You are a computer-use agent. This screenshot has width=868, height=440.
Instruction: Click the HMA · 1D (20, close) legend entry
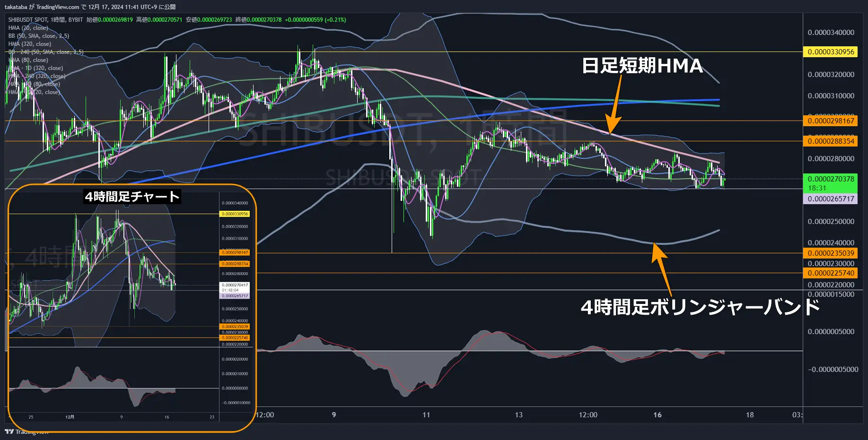point(34,92)
